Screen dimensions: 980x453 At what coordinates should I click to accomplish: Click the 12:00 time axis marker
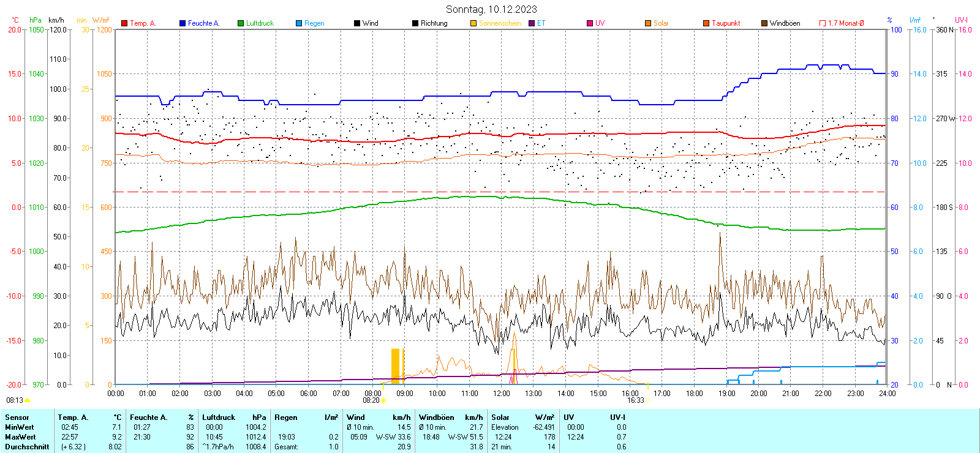502,393
